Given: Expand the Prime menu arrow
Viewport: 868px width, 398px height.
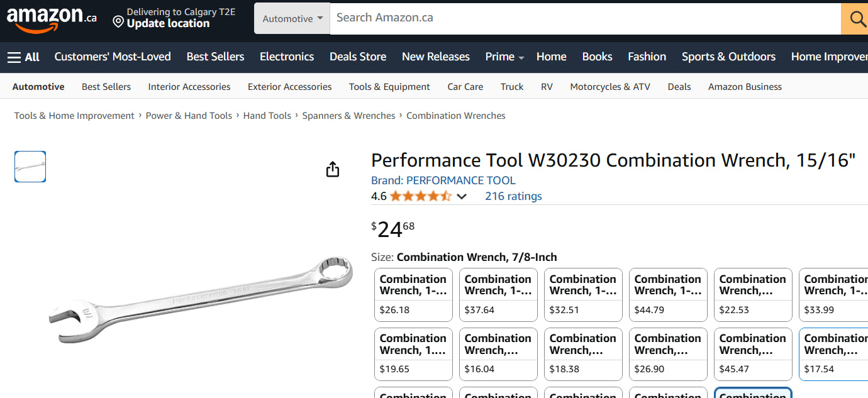Looking at the screenshot, I should pyautogui.click(x=521, y=58).
